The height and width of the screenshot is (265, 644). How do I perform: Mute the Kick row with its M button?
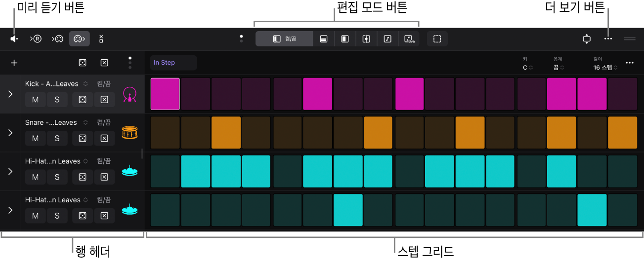pyautogui.click(x=36, y=100)
